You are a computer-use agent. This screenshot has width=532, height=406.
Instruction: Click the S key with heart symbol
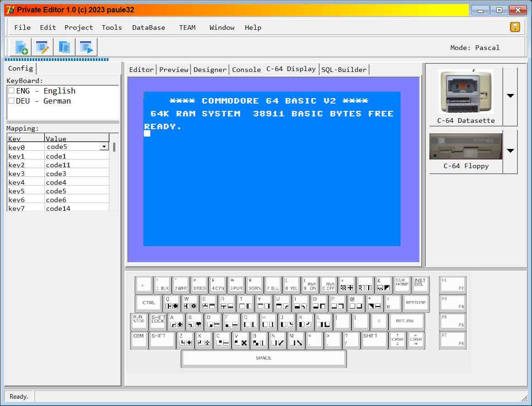click(195, 322)
